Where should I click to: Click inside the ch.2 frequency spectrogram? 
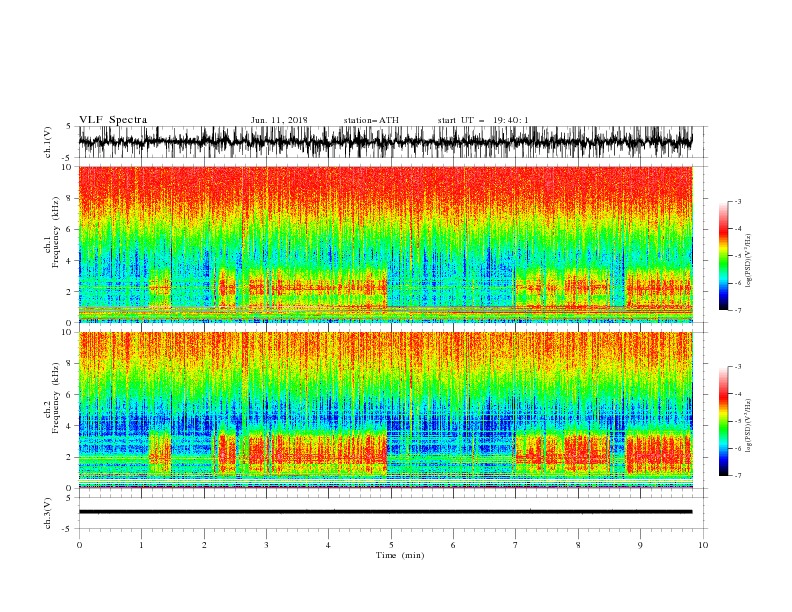click(385, 410)
